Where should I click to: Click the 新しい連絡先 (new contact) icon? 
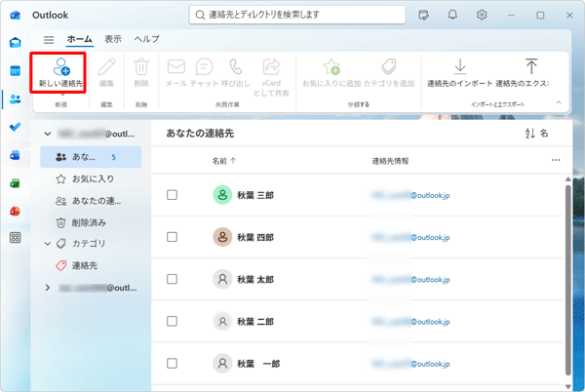[x=61, y=66]
